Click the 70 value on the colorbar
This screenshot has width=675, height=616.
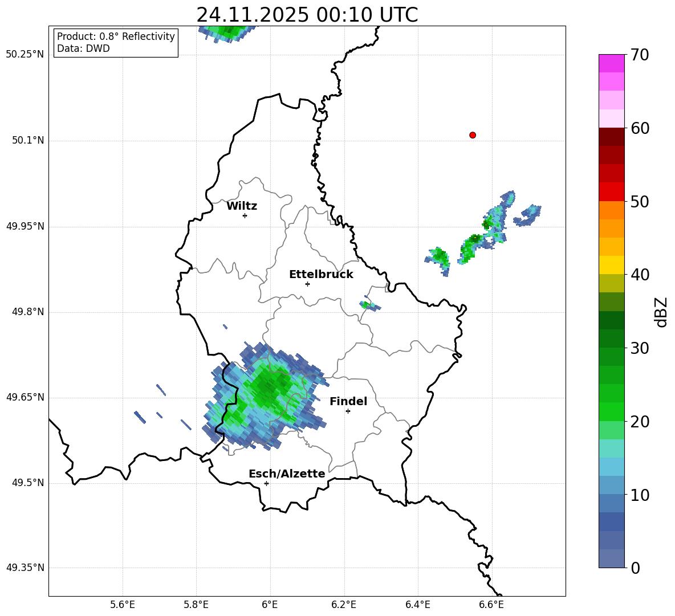click(640, 55)
